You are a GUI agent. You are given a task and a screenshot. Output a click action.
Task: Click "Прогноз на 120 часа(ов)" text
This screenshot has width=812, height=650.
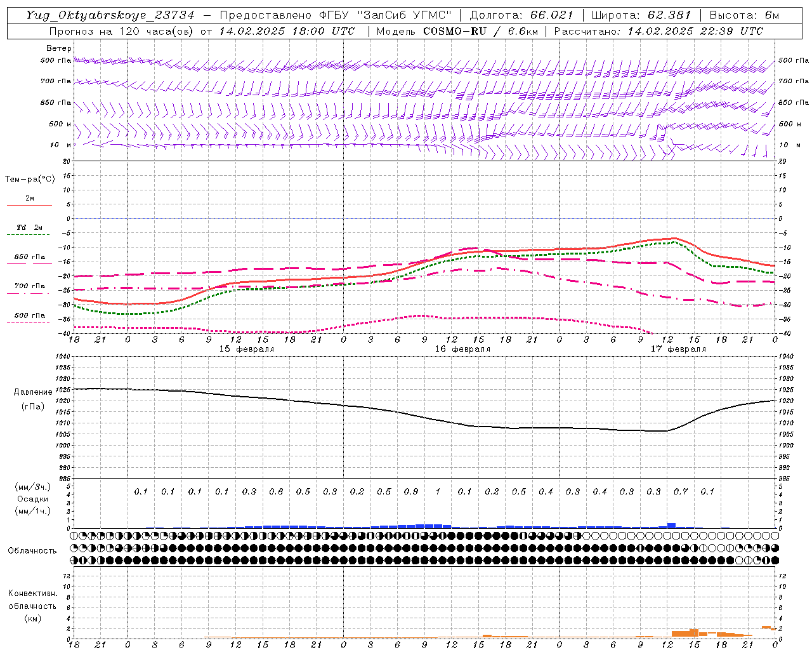(x=122, y=31)
